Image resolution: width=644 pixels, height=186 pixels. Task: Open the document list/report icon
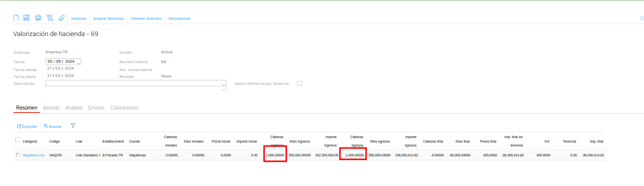[x=50, y=18]
